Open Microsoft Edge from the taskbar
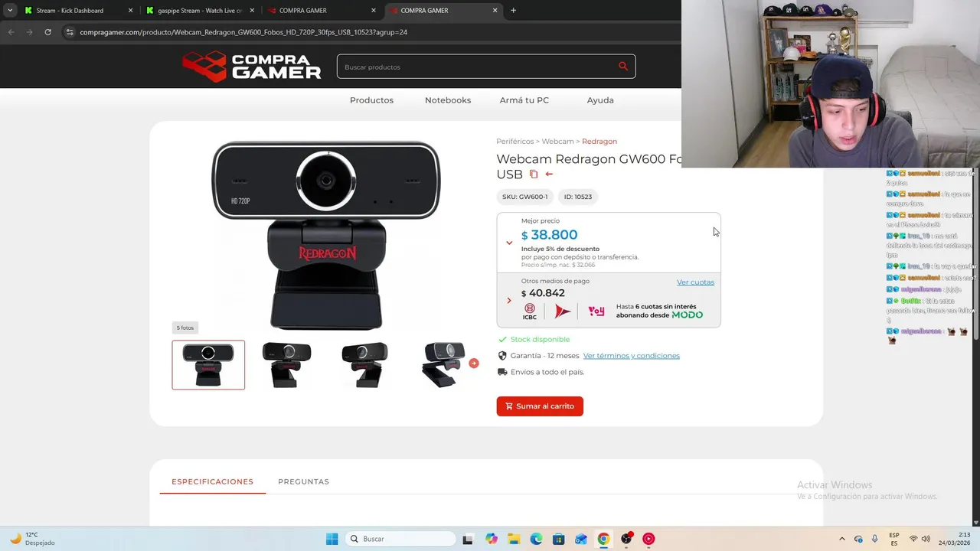The width and height of the screenshot is (980, 551). (x=536, y=539)
